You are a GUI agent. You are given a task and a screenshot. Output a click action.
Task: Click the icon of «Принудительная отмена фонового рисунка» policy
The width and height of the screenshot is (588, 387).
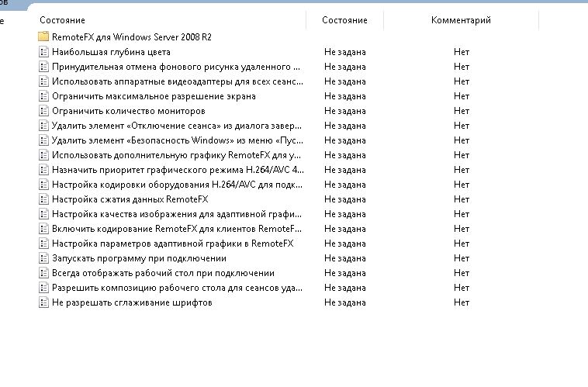coord(43,67)
